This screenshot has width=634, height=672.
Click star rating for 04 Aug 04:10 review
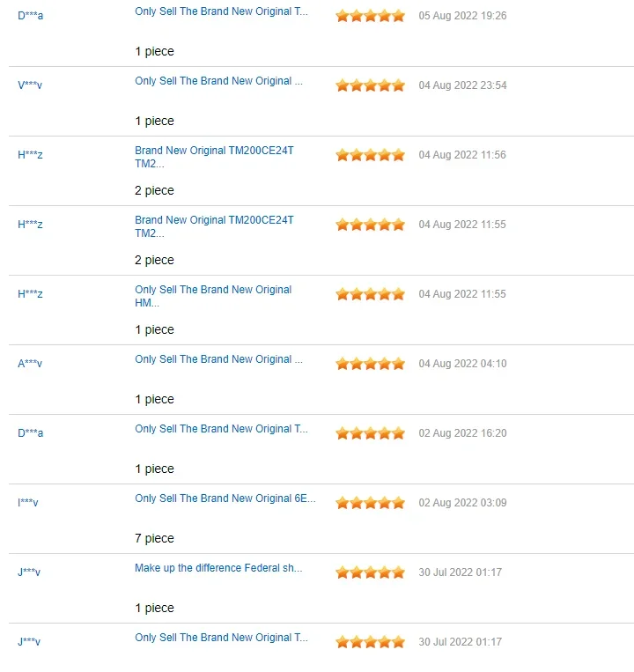pos(370,364)
